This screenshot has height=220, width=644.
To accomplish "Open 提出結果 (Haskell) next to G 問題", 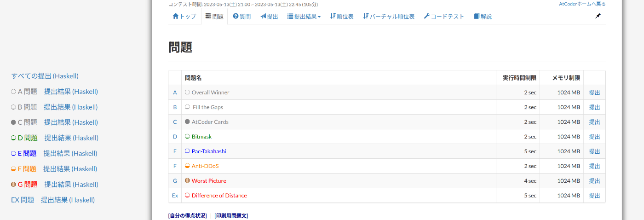I will pyautogui.click(x=72, y=184).
